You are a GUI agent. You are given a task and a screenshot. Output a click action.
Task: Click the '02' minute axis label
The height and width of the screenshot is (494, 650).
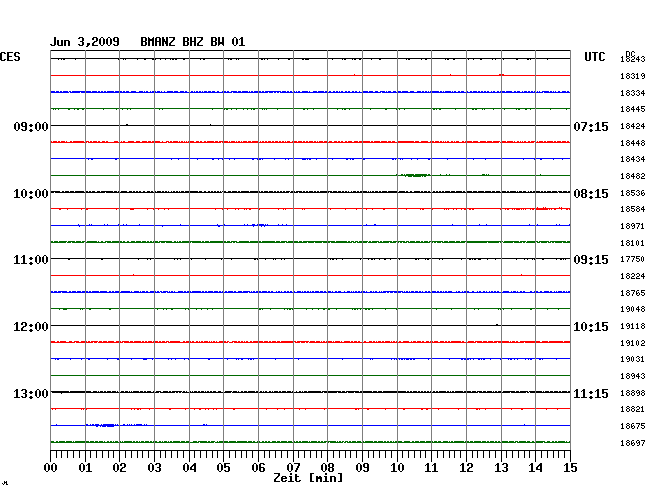pyautogui.click(x=119, y=468)
